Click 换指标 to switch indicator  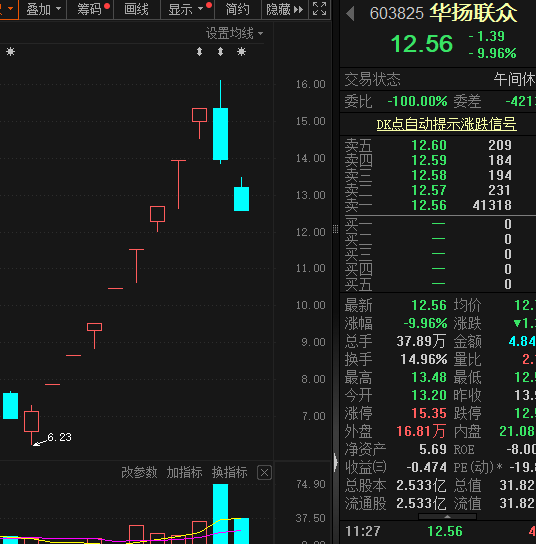click(230, 472)
